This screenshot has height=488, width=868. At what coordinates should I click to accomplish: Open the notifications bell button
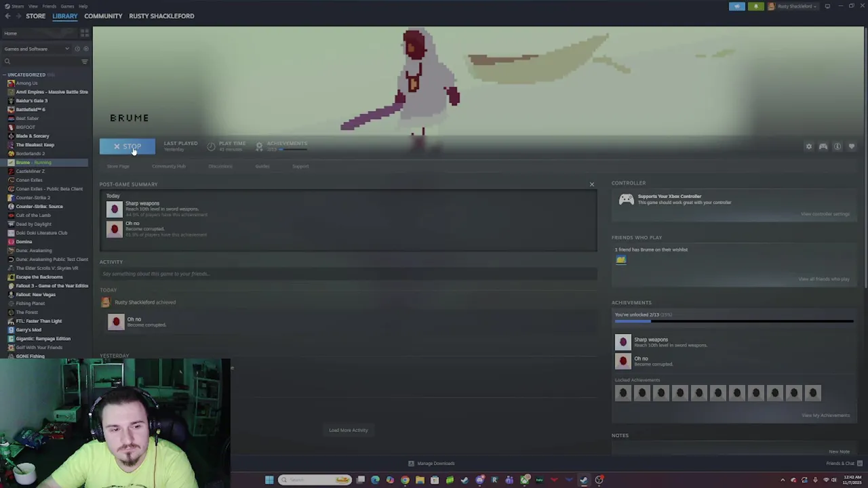click(755, 6)
